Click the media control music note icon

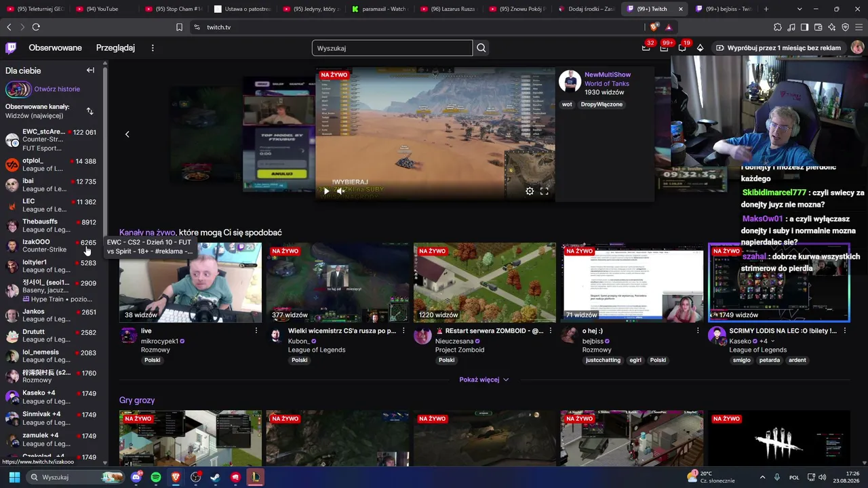click(x=791, y=27)
